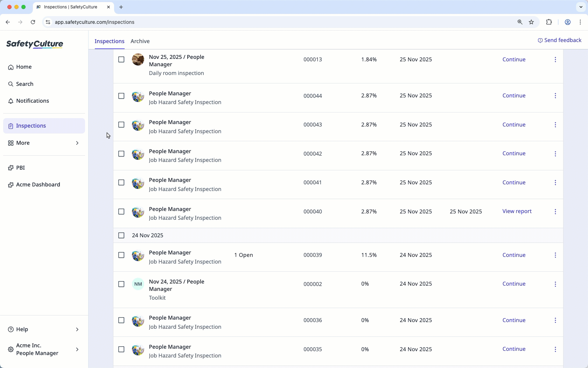Screen dimensions: 588x368
Task: Open kebab menu for inspection 000043
Action: [555, 125]
